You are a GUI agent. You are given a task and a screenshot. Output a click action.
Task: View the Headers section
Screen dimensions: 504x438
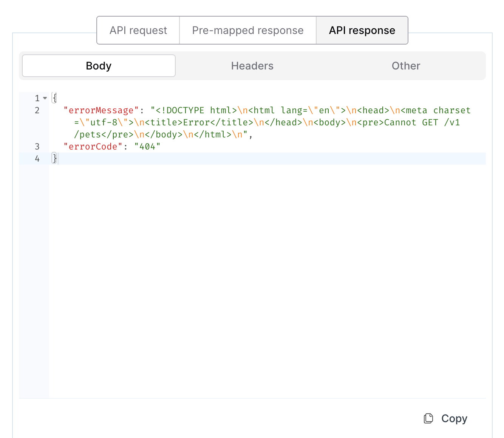[x=252, y=66]
